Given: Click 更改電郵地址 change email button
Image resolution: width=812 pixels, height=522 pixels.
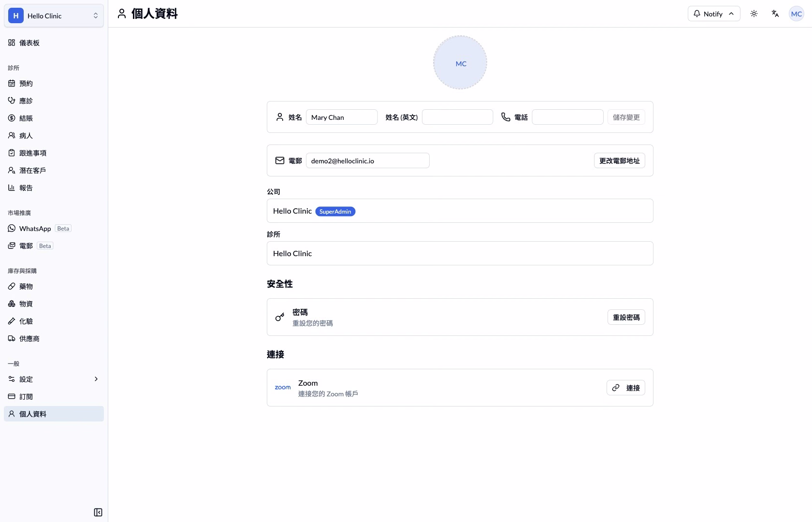Looking at the screenshot, I should 619,160.
